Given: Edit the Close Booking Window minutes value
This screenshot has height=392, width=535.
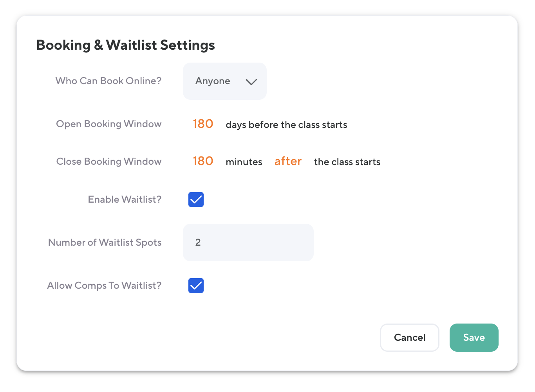Looking at the screenshot, I should 203,161.
